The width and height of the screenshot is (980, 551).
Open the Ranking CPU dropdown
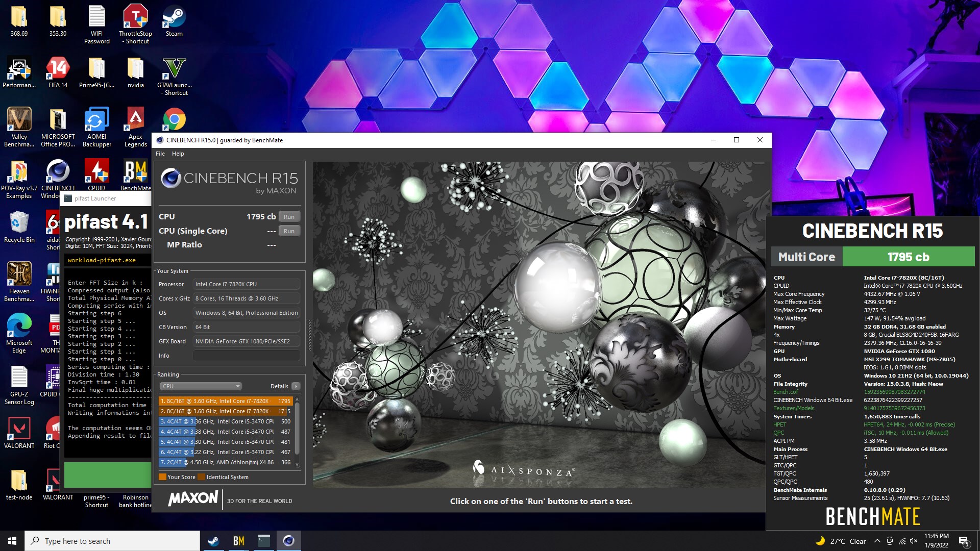200,386
